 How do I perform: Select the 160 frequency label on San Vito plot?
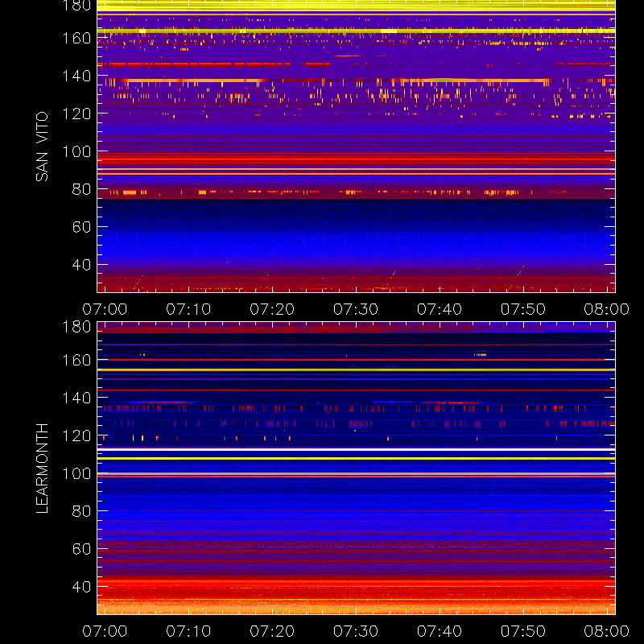76,38
